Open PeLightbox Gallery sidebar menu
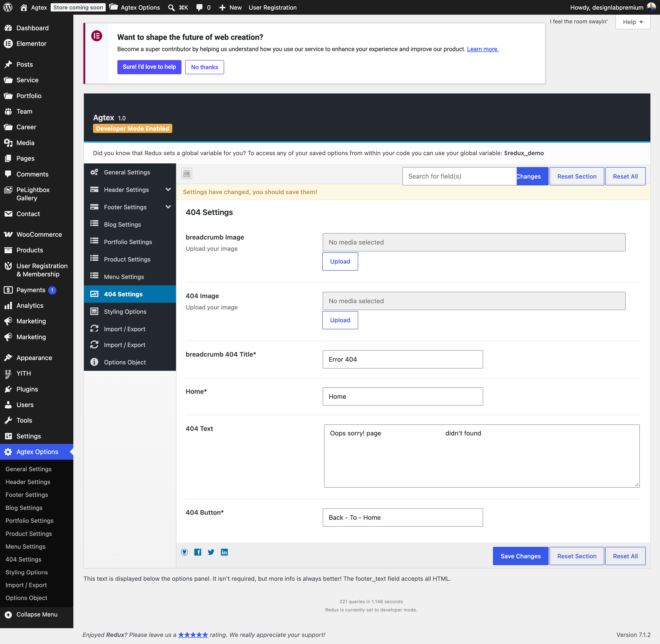Viewport: 660px width, 644px height. 36,194
